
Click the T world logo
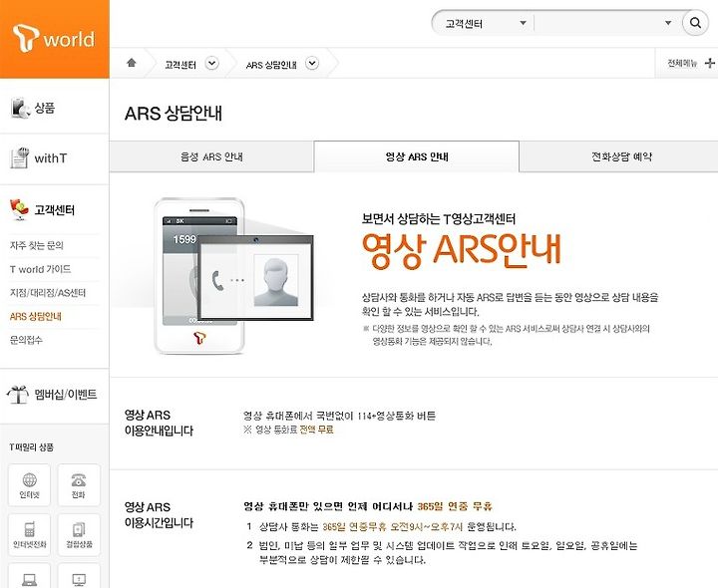pyautogui.click(x=54, y=39)
